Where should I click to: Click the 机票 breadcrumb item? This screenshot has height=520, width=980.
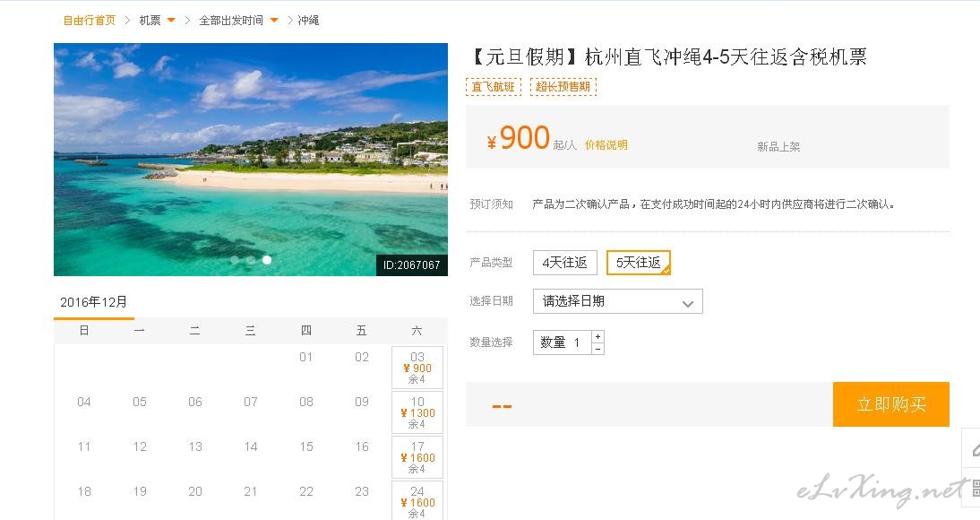[x=150, y=21]
